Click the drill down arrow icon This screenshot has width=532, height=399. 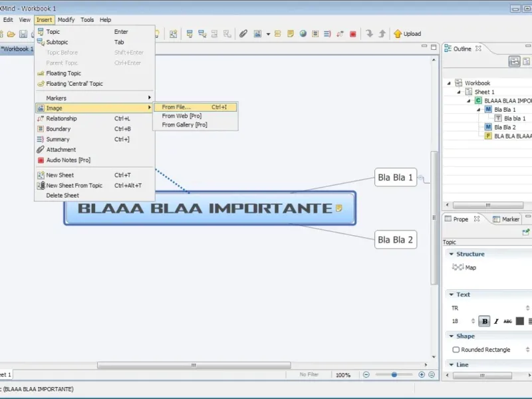(x=369, y=34)
